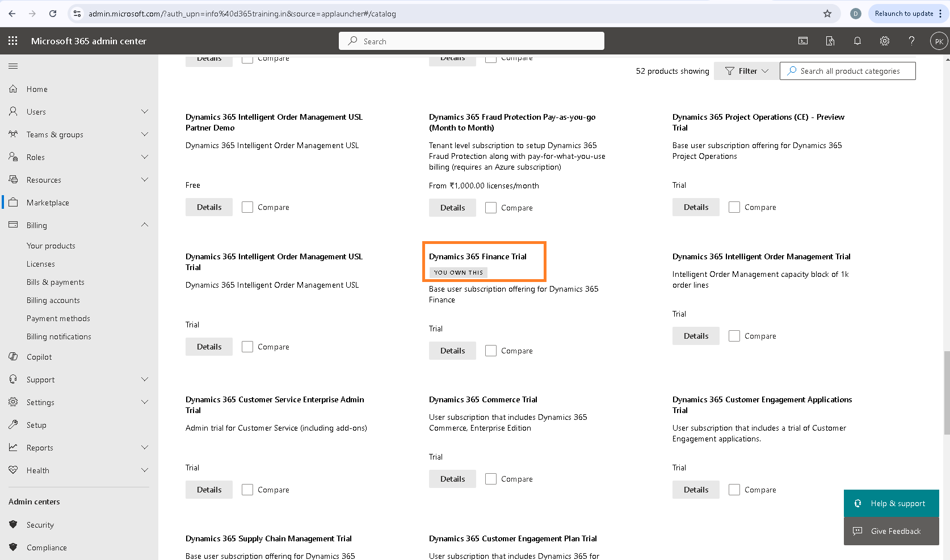The width and height of the screenshot is (950, 560).
Task: Open the notifications bell icon
Action: [x=857, y=41]
